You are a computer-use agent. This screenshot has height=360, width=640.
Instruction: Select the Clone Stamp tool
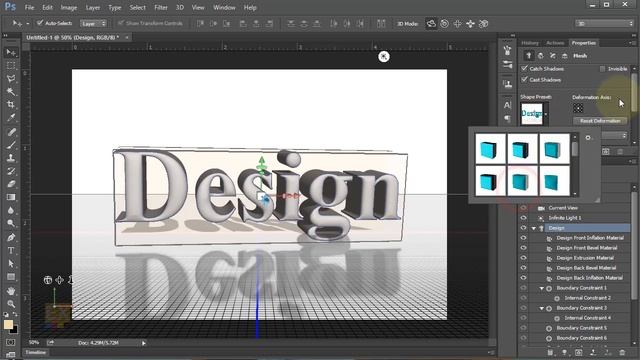tap(11, 158)
